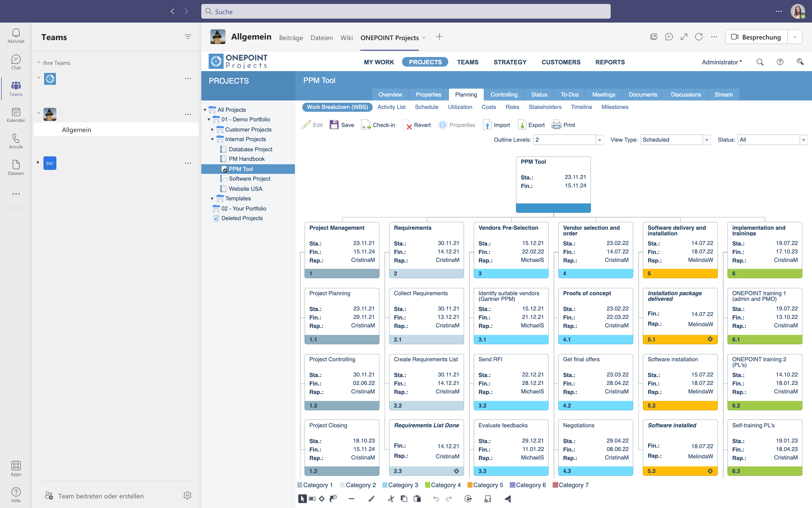Open the ONEPOINT wrench settings icon
Viewport: 812px width, 508px height.
pyautogui.click(x=800, y=62)
